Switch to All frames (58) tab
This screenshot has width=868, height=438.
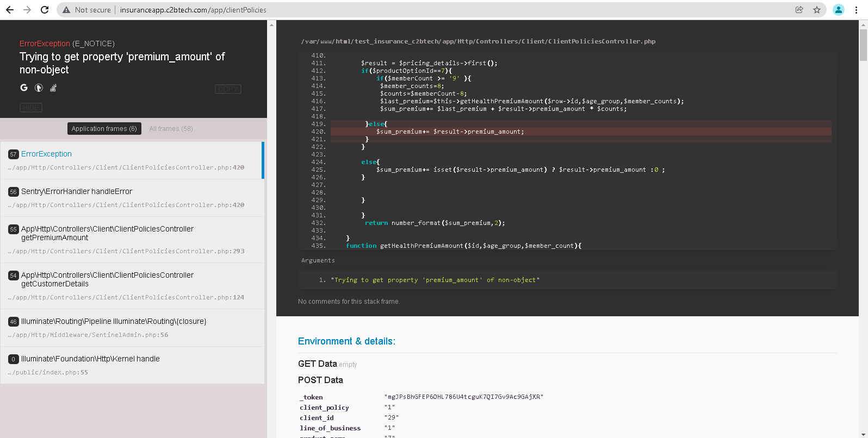(x=171, y=129)
